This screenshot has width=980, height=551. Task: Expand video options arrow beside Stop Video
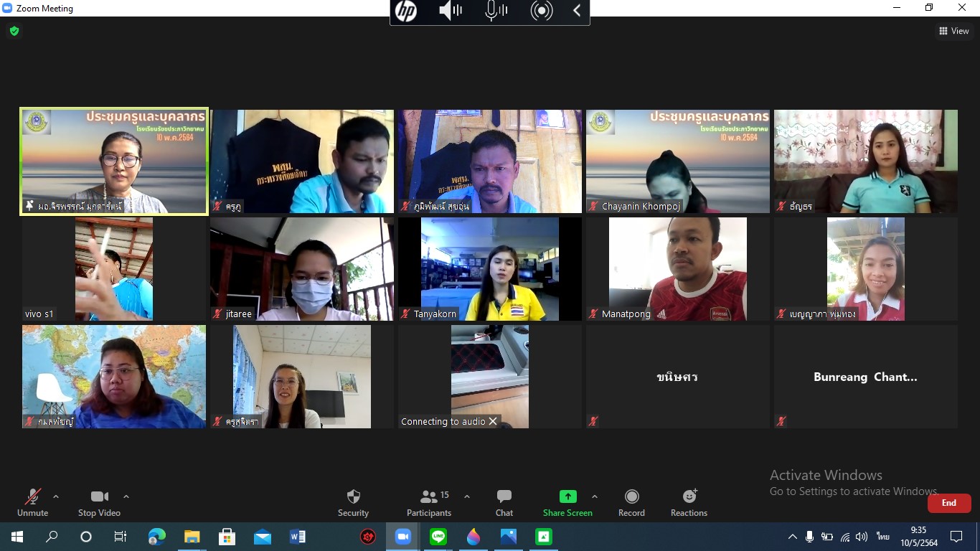tap(126, 496)
